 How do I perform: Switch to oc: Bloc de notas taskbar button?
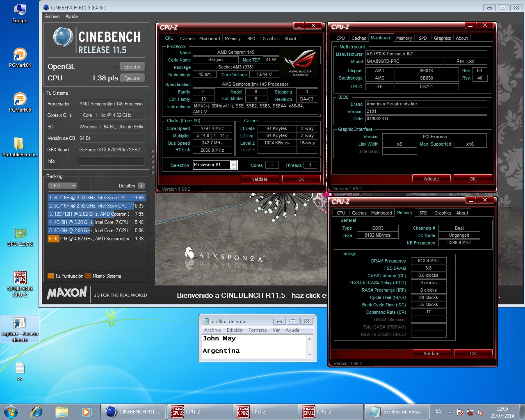coord(396,412)
